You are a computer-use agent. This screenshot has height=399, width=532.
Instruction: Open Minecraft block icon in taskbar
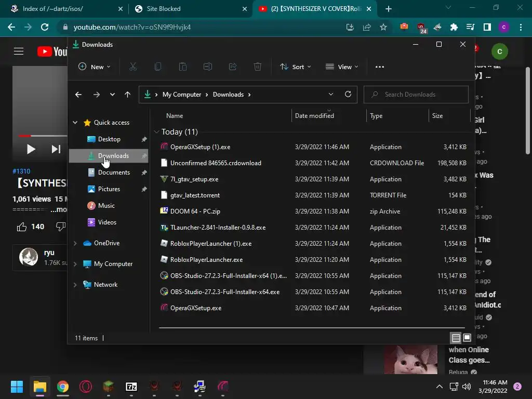click(108, 387)
